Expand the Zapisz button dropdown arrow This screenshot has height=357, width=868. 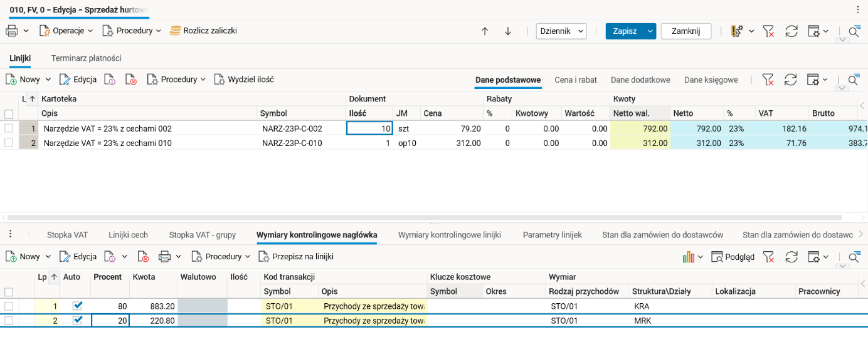pyautogui.click(x=650, y=31)
